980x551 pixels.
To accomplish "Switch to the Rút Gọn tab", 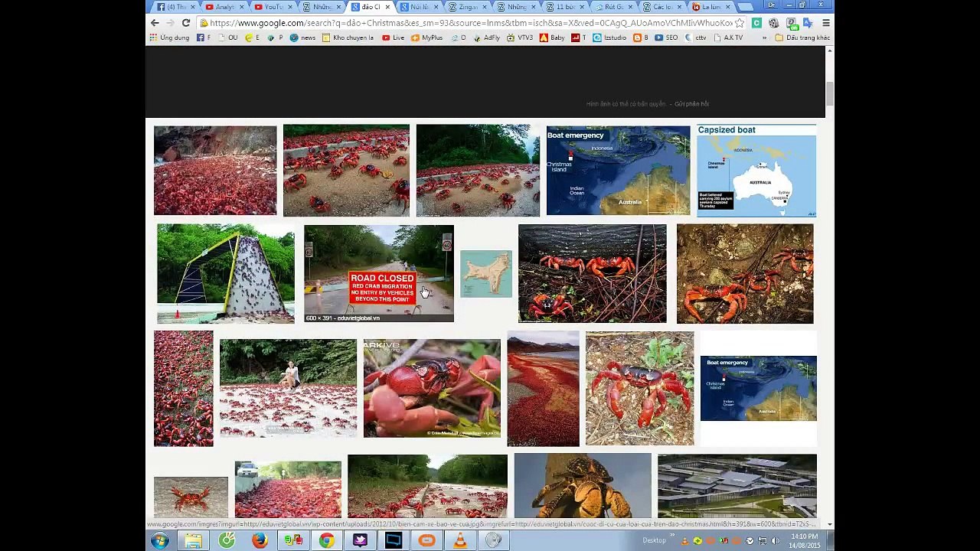I will point(613,7).
